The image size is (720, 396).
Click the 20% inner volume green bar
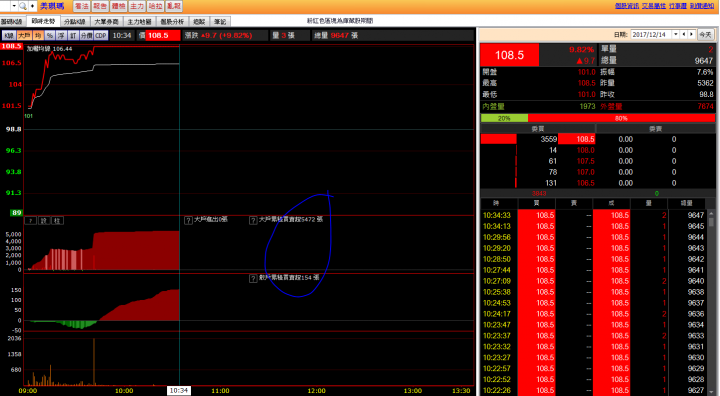[x=504, y=118]
